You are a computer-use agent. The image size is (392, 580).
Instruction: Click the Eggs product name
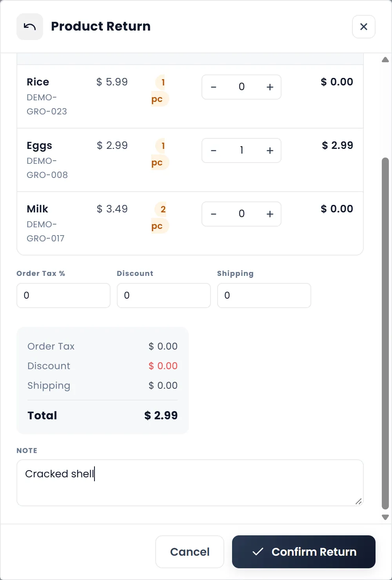39,146
